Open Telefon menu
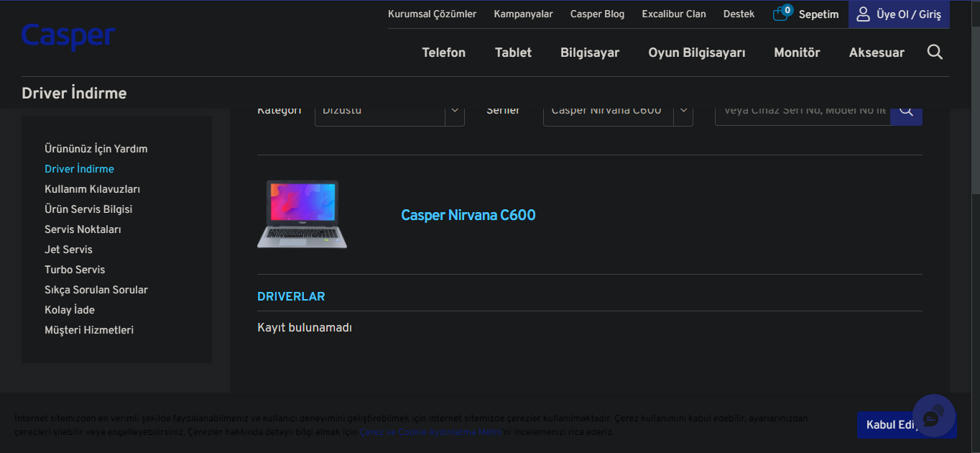Image resolution: width=980 pixels, height=453 pixels. [443, 52]
